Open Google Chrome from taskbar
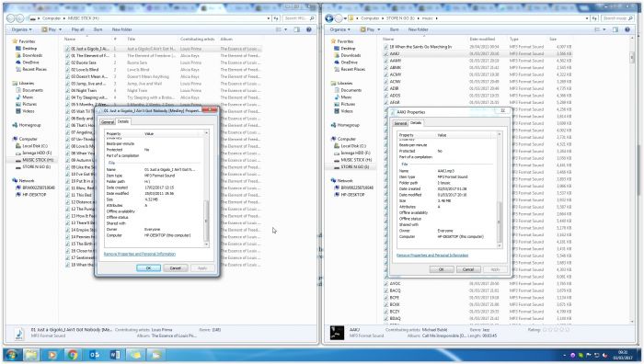 [73, 355]
